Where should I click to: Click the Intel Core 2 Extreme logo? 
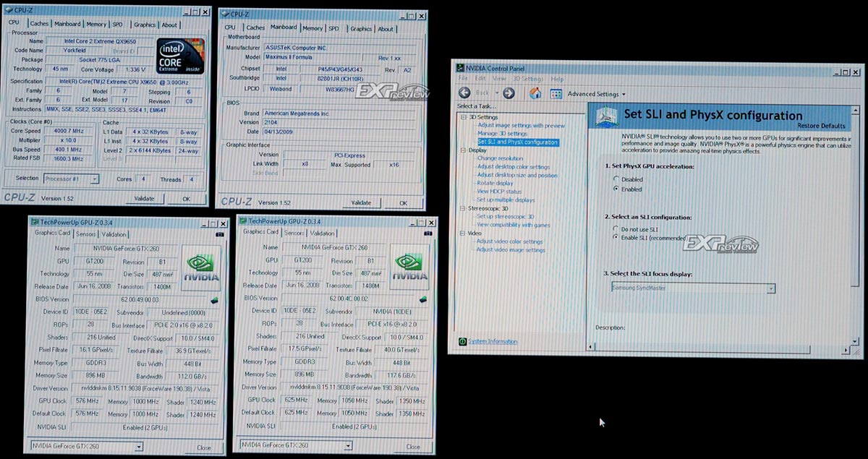tap(179, 57)
